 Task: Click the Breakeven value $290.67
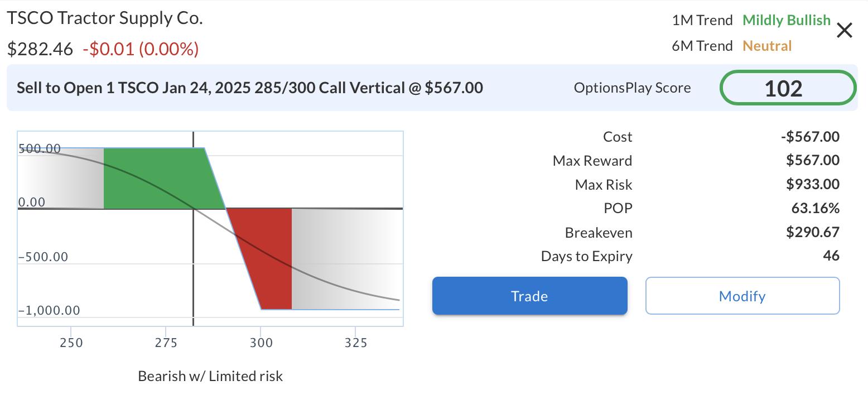click(812, 232)
